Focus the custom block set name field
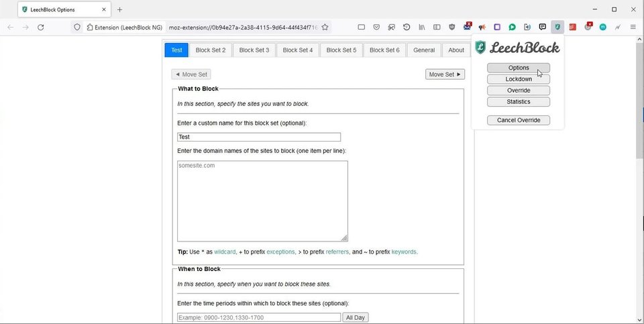This screenshot has width=644, height=324. click(x=259, y=137)
